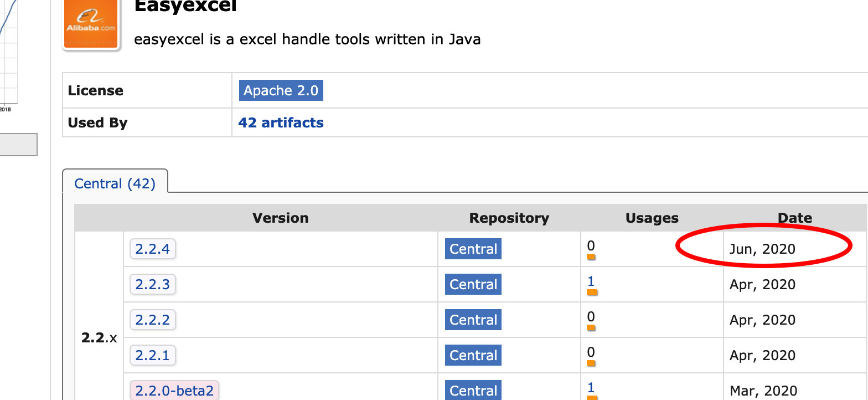Click Central repository badge for 2.2.3
Screen dimensions: 868x400
(x=473, y=285)
